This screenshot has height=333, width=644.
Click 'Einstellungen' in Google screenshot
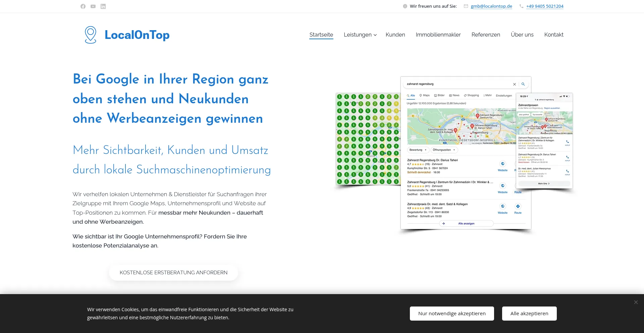[x=504, y=96]
